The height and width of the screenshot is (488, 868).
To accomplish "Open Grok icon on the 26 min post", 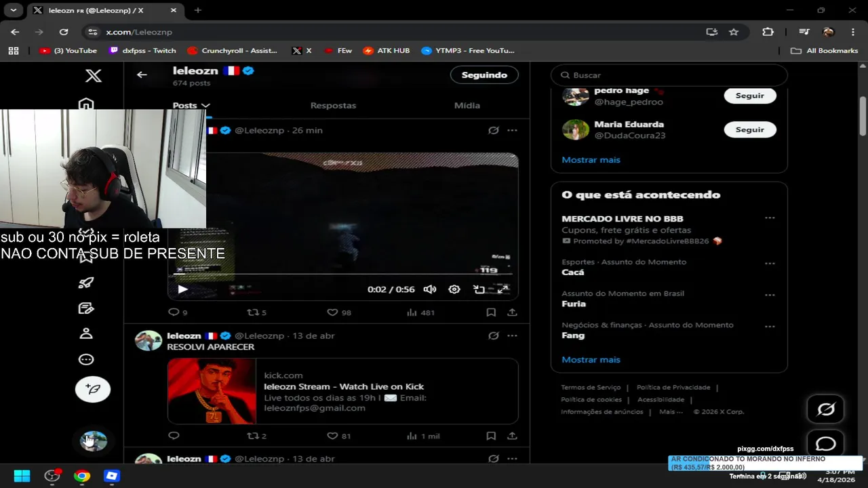I will (494, 130).
